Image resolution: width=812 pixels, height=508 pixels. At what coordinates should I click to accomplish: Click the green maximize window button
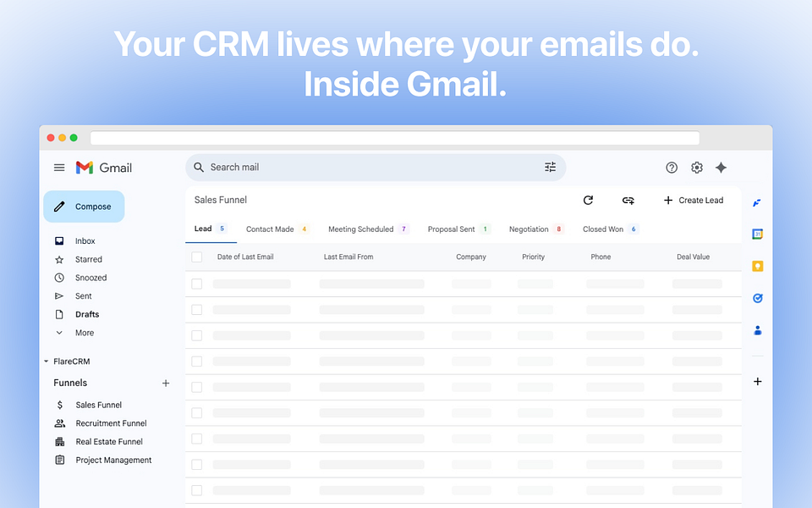(74, 138)
